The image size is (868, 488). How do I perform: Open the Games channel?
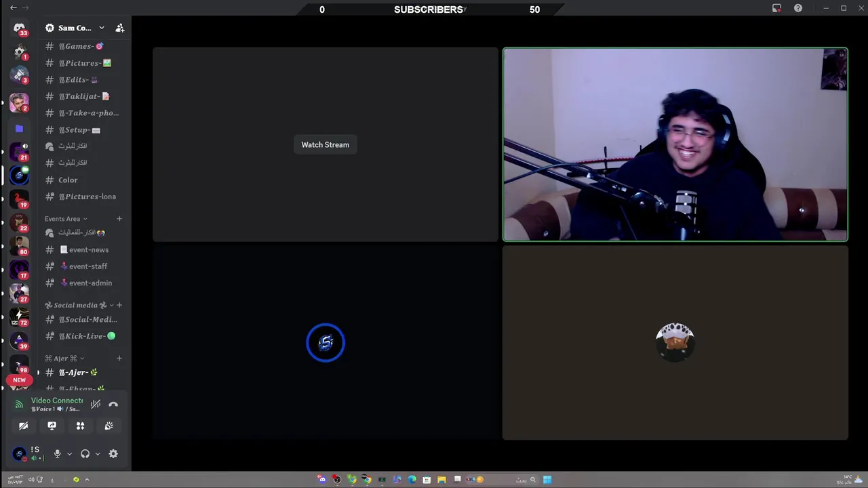coord(81,46)
